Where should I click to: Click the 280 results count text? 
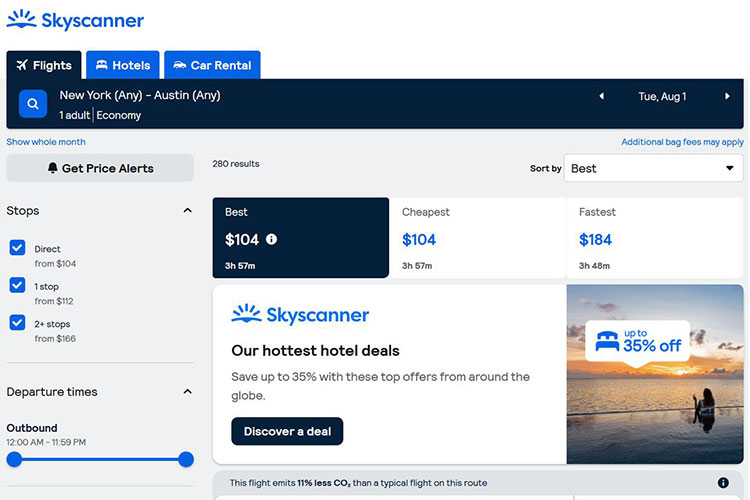tap(236, 164)
